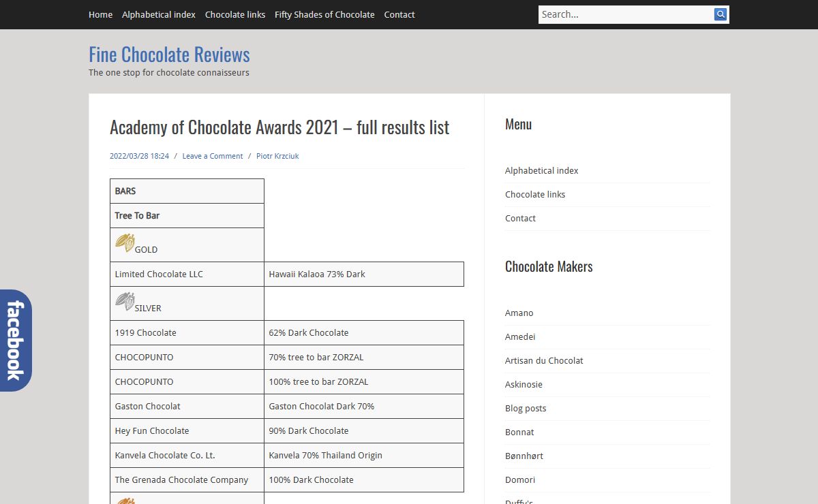The image size is (818, 504).
Task: Select the 62% Dark Chocolate cell
Action: click(364, 333)
